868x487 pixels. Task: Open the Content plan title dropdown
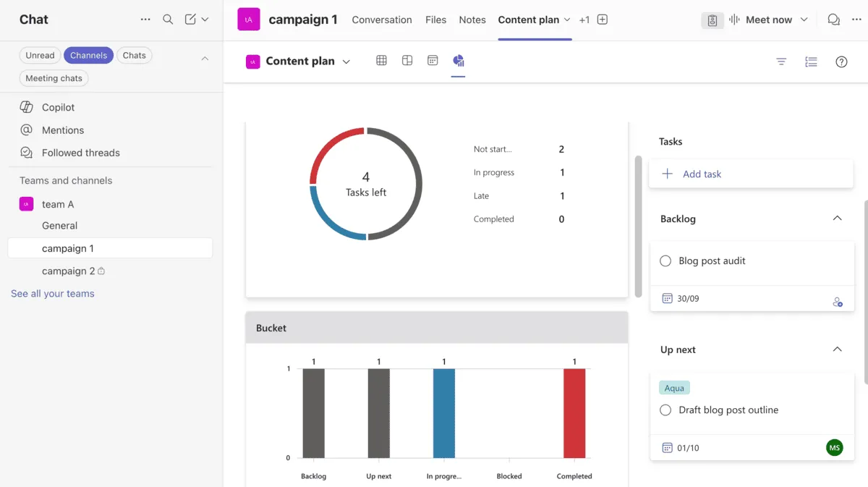(346, 62)
